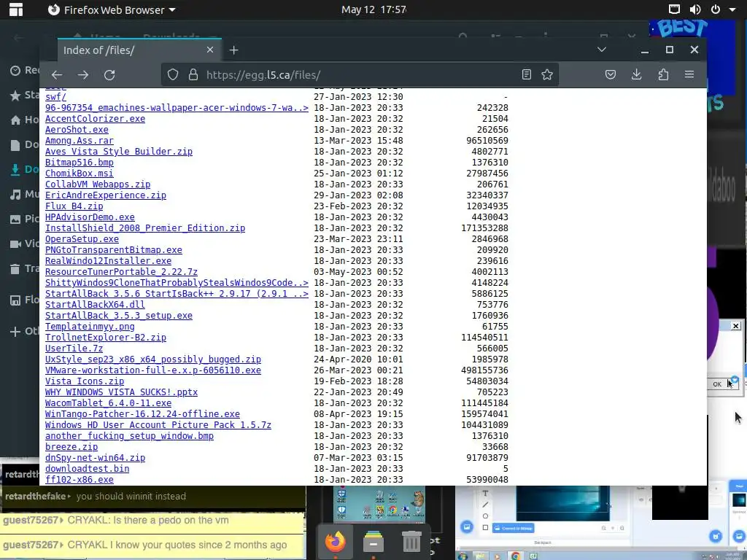Image resolution: width=747 pixels, height=560 pixels.
Task: Click the date 24-Apr-2020 10:01
Action: pyautogui.click(x=358, y=359)
